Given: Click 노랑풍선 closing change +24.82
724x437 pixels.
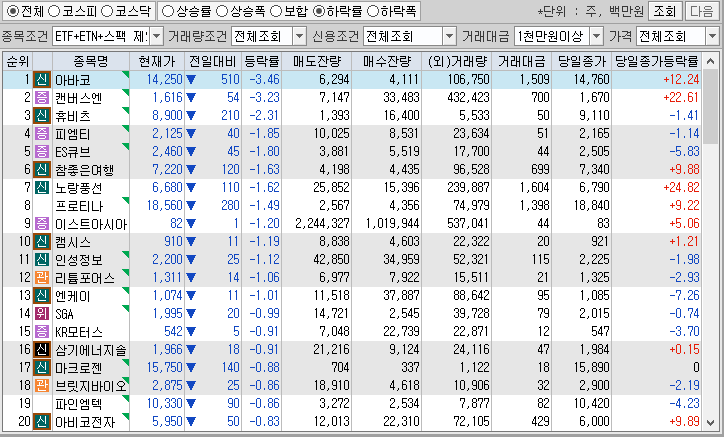Looking at the screenshot, I should [681, 188].
